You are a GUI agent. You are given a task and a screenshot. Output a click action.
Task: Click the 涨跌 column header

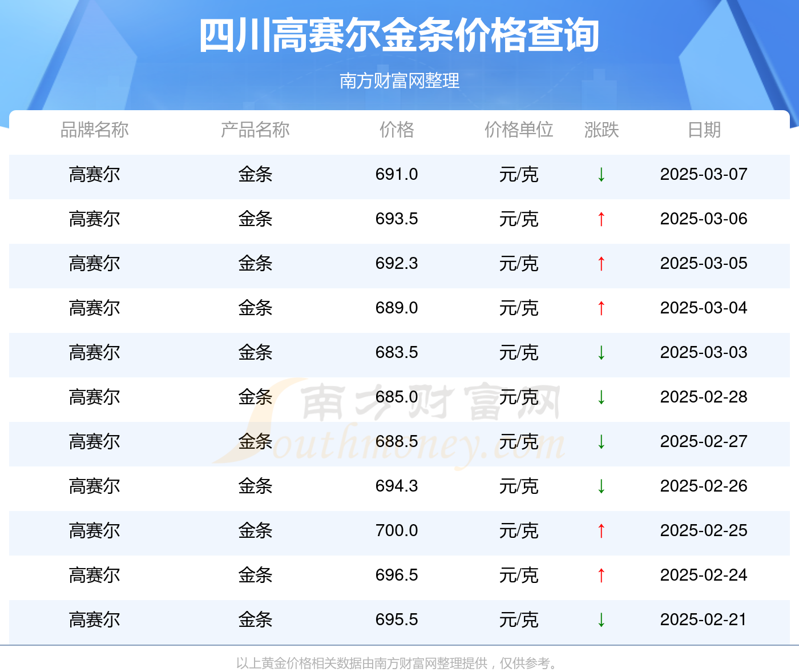click(x=602, y=130)
